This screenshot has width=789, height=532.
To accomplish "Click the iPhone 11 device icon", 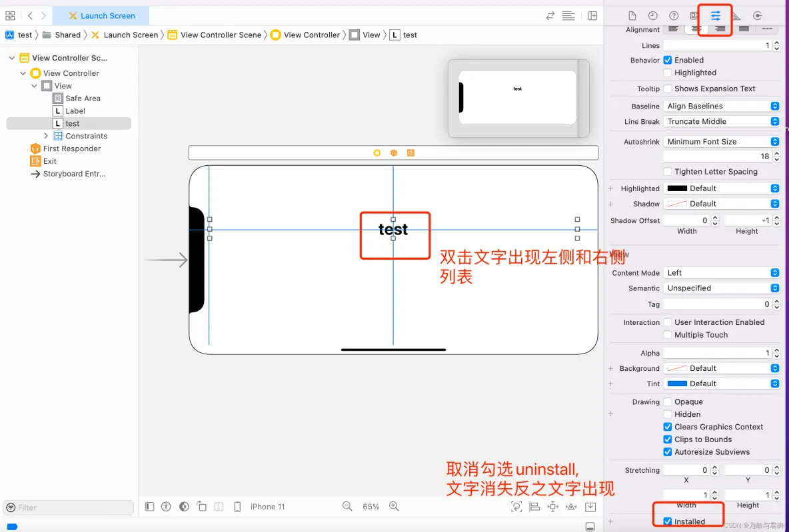I will click(237, 506).
